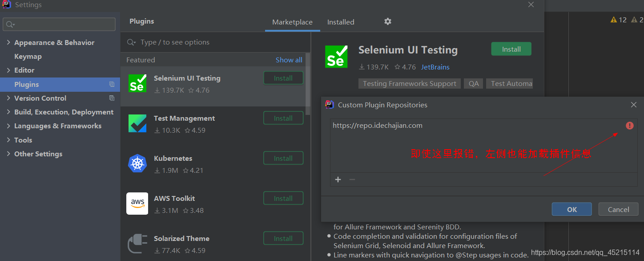This screenshot has height=261, width=644.
Task: Install the Test Management plugin
Action: pos(283,118)
